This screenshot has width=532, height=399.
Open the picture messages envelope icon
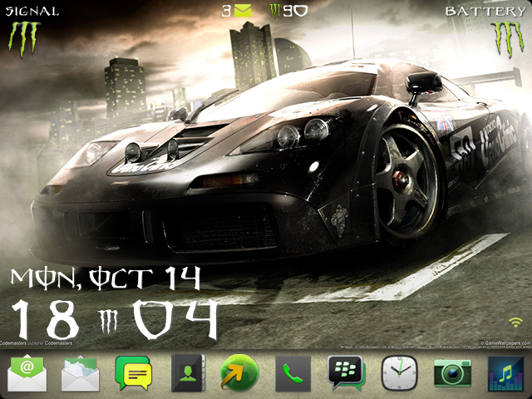coord(81,373)
